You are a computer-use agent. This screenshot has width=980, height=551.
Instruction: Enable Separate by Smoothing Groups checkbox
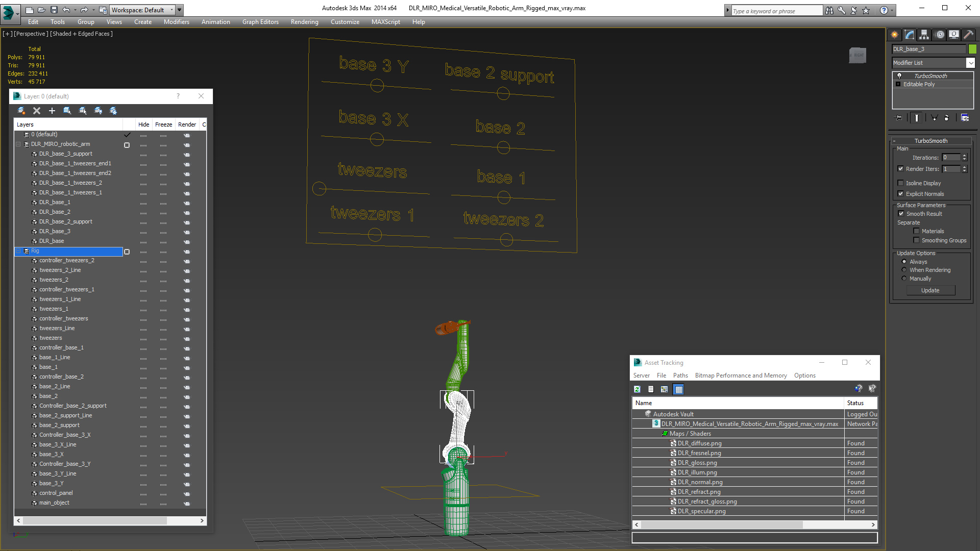coord(916,240)
